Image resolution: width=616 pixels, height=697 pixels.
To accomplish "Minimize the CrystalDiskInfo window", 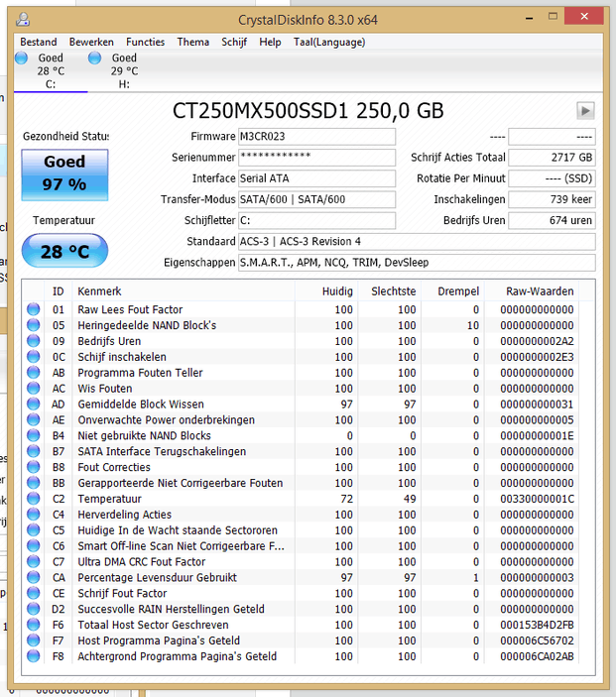I will (530, 18).
